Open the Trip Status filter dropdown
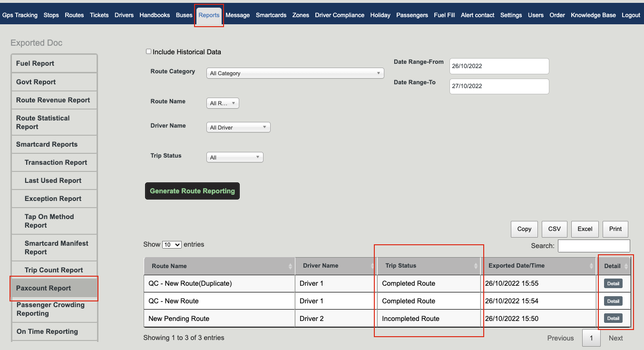644x350 pixels. [234, 157]
